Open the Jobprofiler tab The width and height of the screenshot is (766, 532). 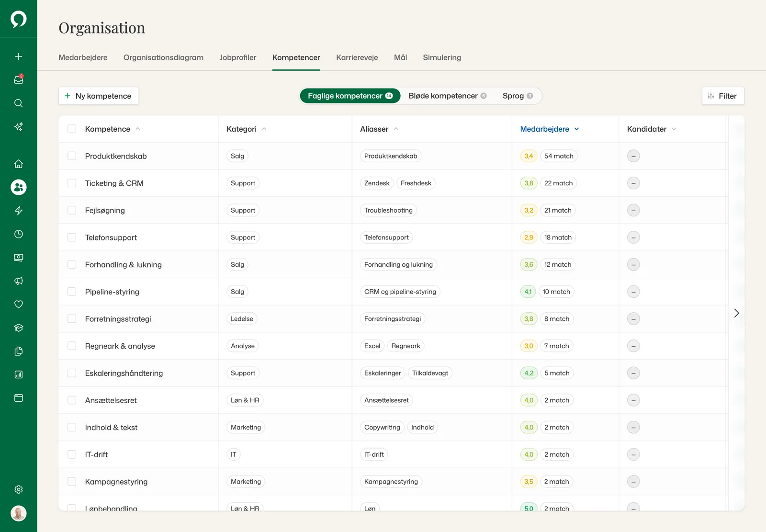[x=238, y=57]
